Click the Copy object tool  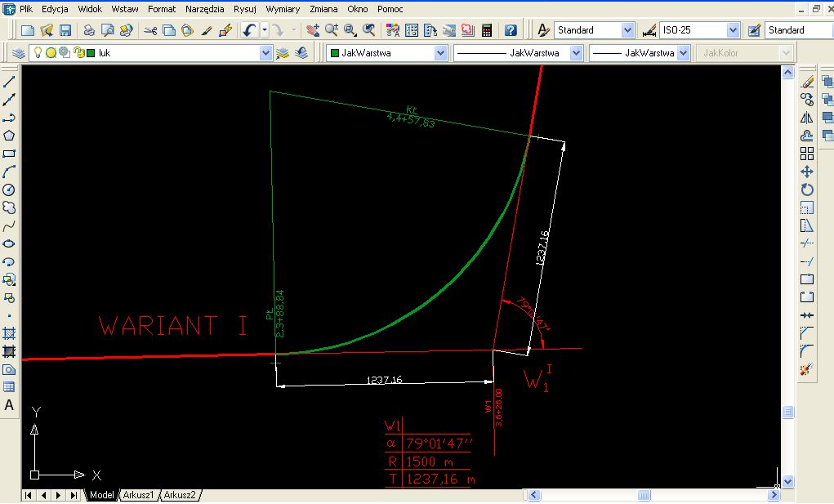[807, 100]
